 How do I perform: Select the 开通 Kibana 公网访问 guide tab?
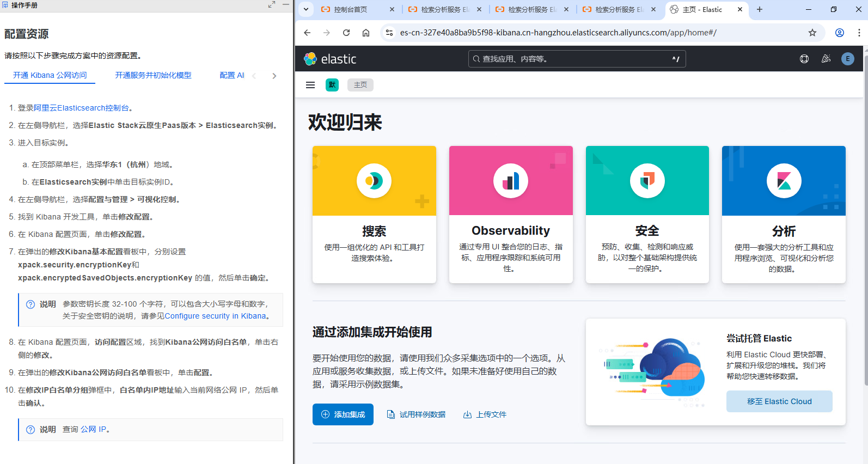tap(50, 75)
